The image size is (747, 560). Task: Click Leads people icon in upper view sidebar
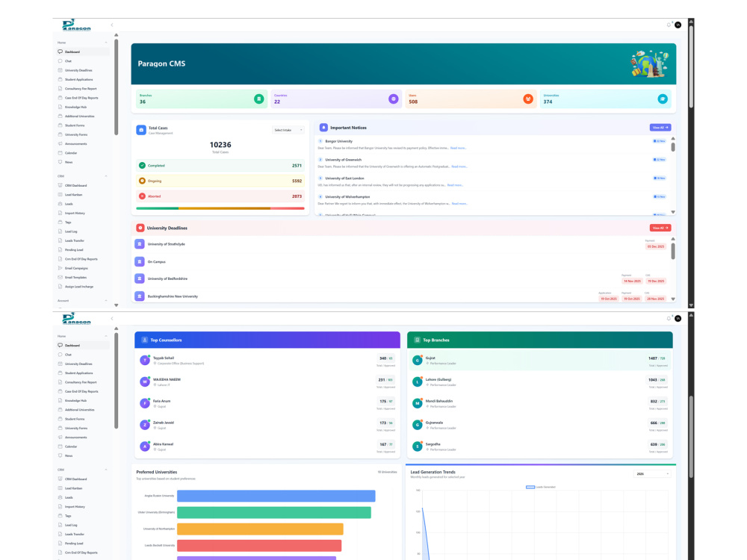60,204
